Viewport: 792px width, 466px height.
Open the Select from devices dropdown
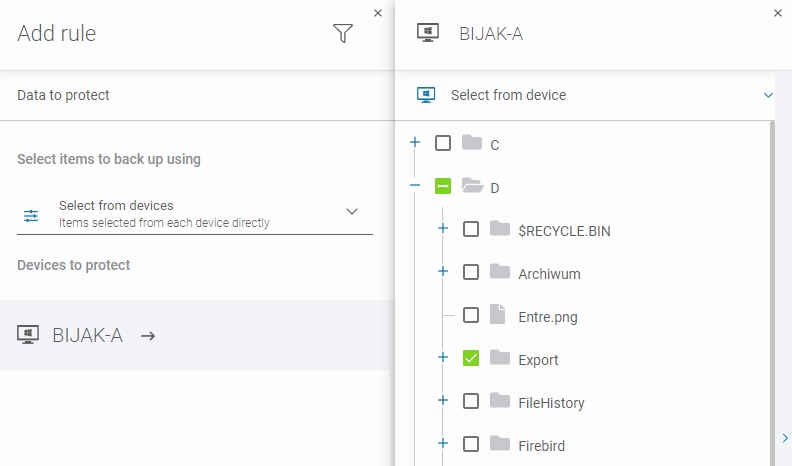[x=351, y=212]
